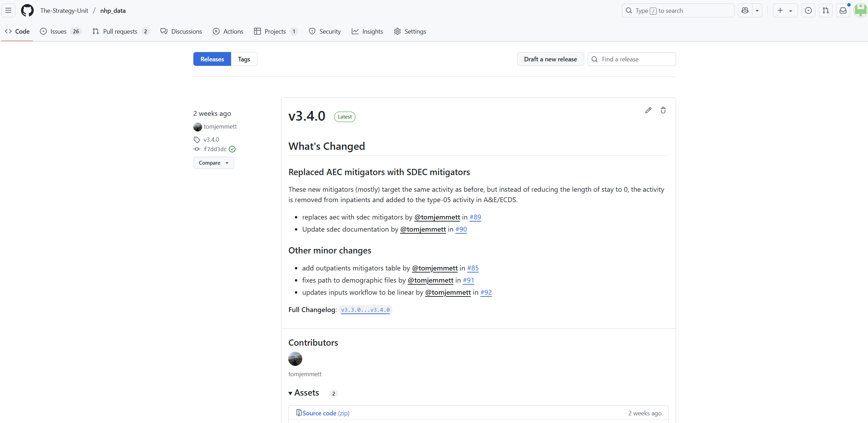The width and height of the screenshot is (868, 423).
Task: Click the issues icon in top header
Action: (x=808, y=10)
